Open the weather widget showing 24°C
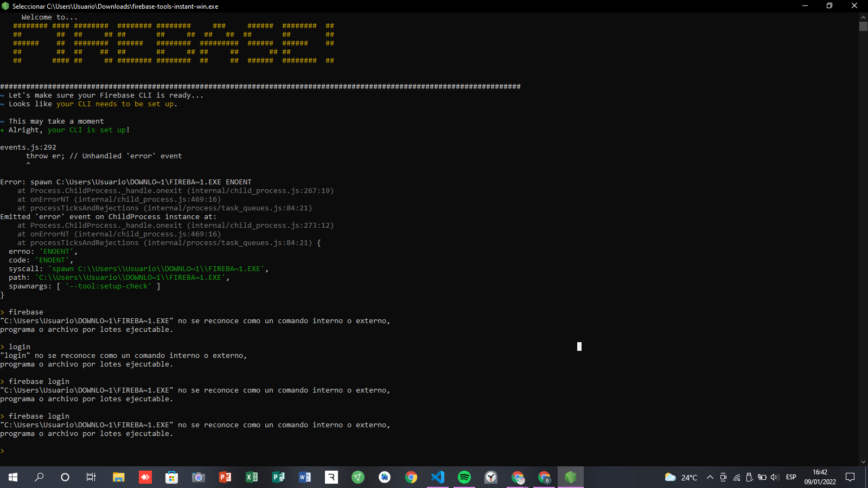868x488 pixels. tap(681, 477)
